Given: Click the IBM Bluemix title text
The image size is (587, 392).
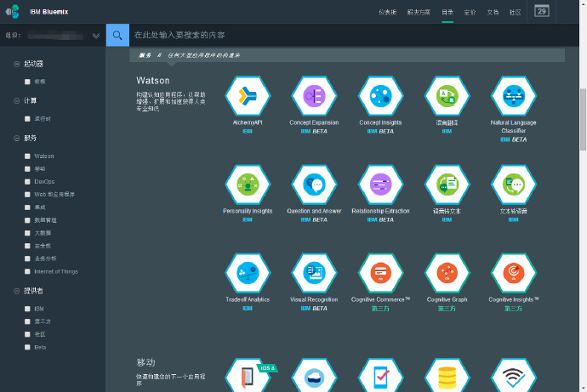Looking at the screenshot, I should 49,12.
